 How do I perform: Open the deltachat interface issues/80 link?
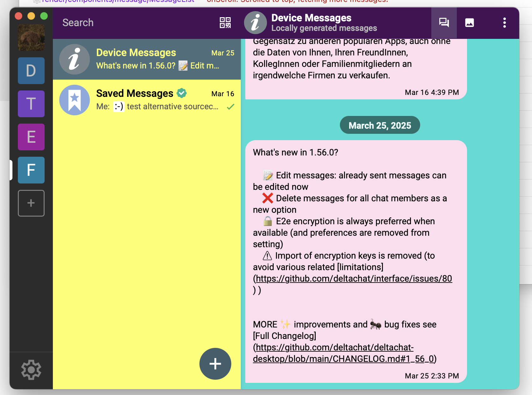point(354,279)
